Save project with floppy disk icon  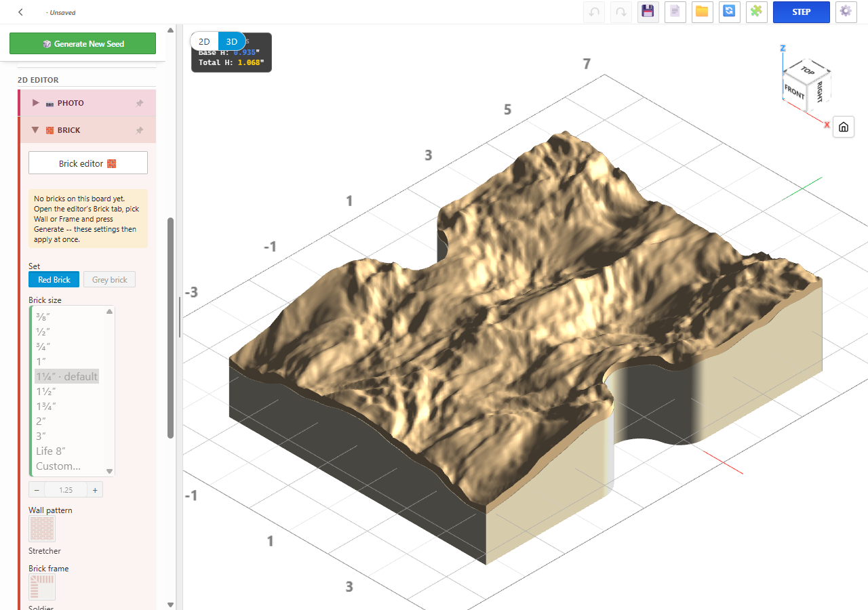648,12
